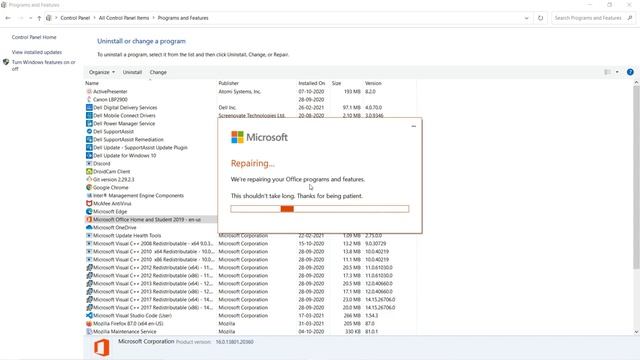Sort by the Version column header
This screenshot has width=640, height=360.
389,83
